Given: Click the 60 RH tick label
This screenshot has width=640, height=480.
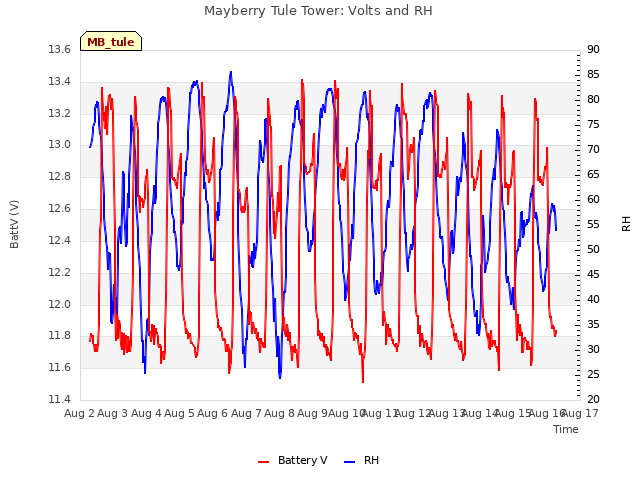Looking at the screenshot, I should tap(593, 200).
